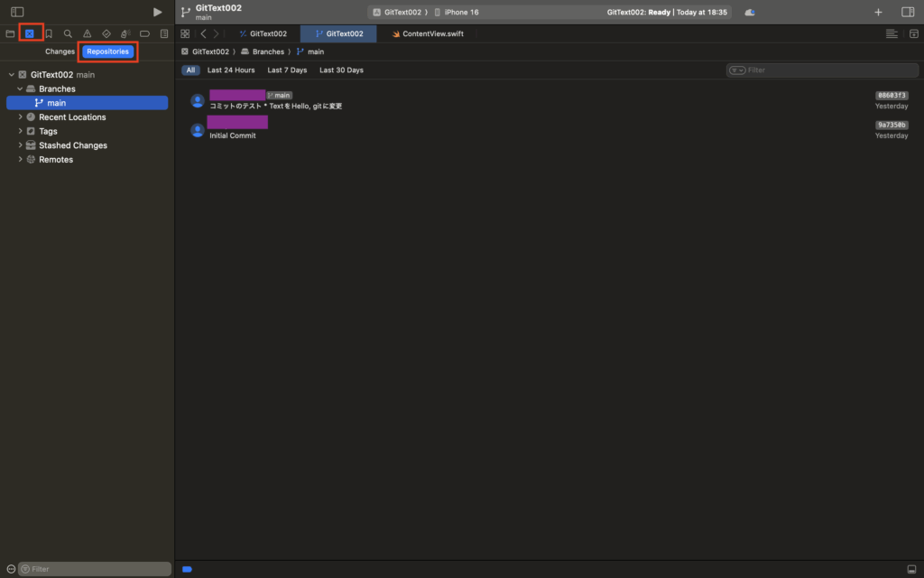Filter commits to Last 24 Hours
This screenshot has height=578, width=924.
pyautogui.click(x=231, y=70)
